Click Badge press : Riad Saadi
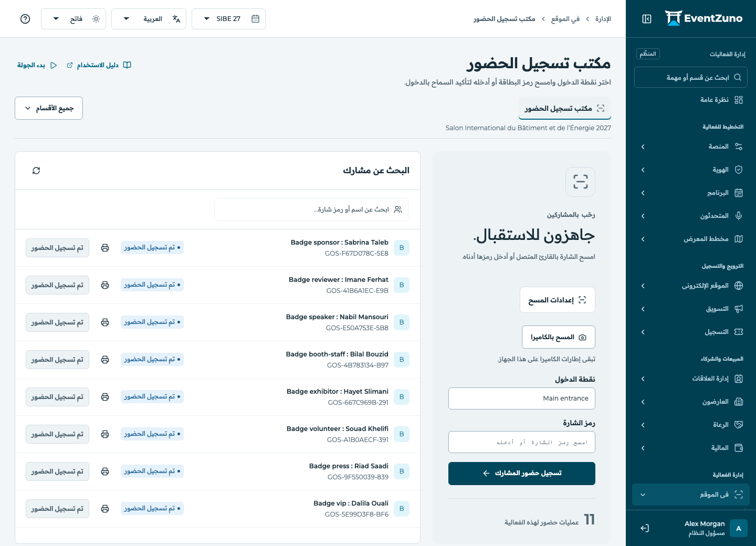756x546 pixels. 349,466
